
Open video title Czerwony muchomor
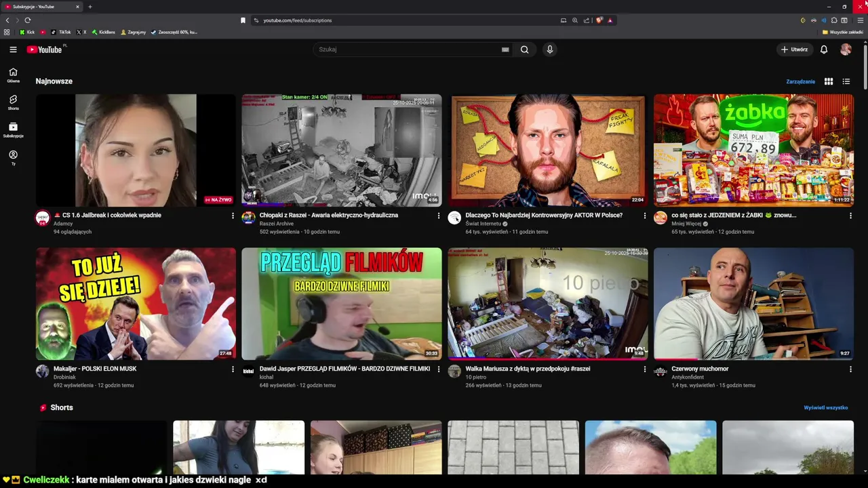[x=700, y=369]
